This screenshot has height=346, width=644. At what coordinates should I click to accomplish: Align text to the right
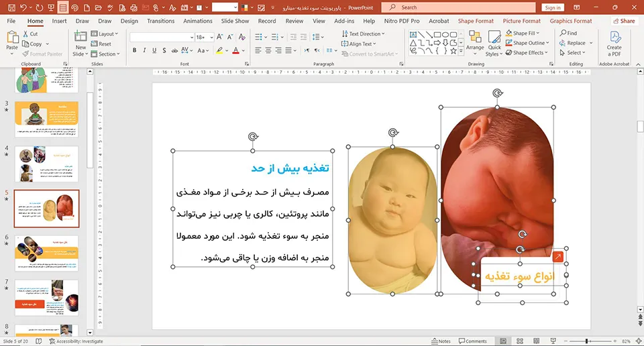278,50
